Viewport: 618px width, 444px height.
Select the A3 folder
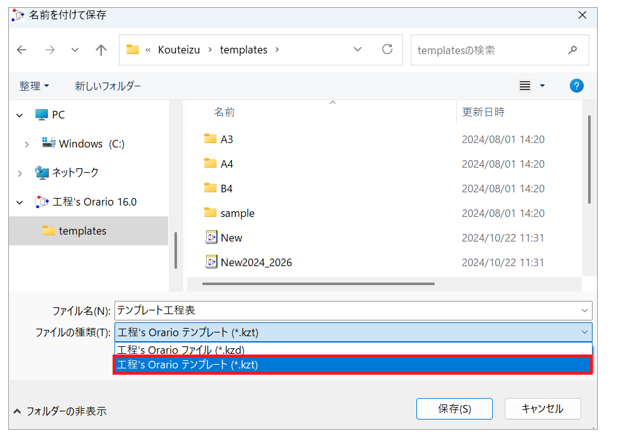[x=227, y=139]
